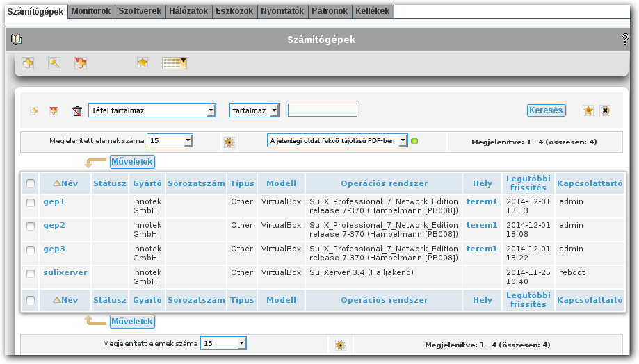639x364 pixels.
Task: Open upper 'Megjelenített elemek száma' dropdown
Action: click(x=170, y=140)
